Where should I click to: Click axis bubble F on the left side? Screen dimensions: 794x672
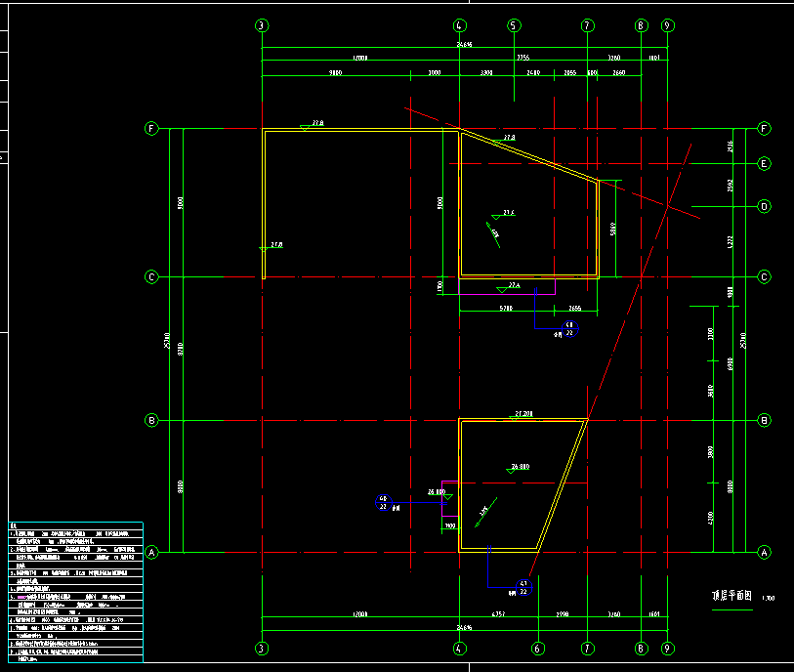click(151, 128)
